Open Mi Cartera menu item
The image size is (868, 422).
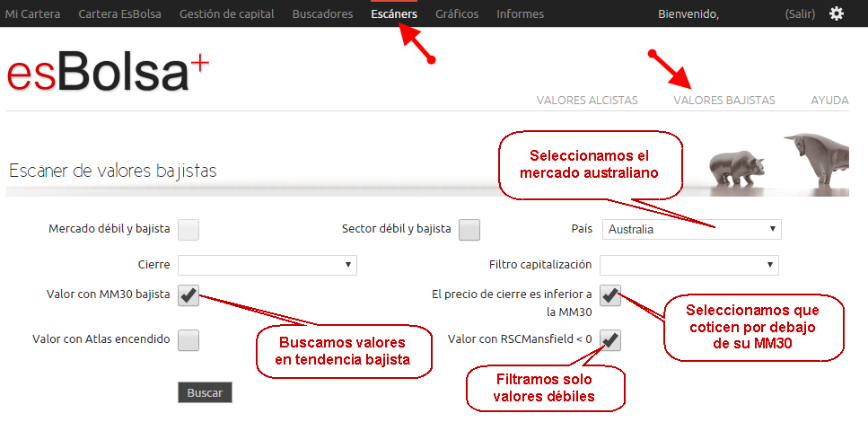point(32,13)
